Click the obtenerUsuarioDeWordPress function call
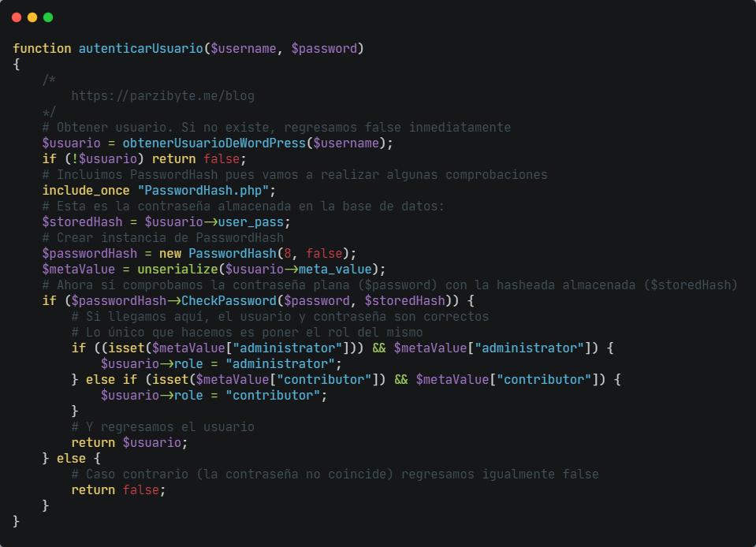The height and width of the screenshot is (547, 756). point(214,143)
